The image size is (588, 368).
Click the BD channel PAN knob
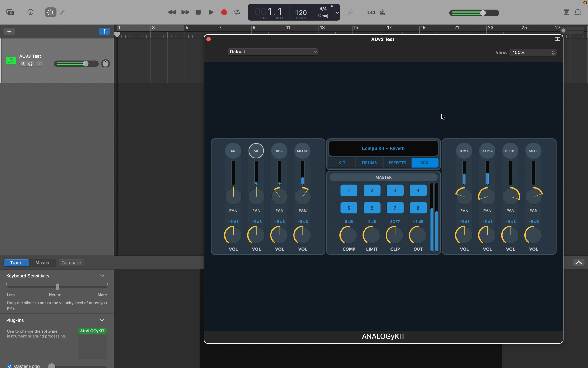point(233,196)
